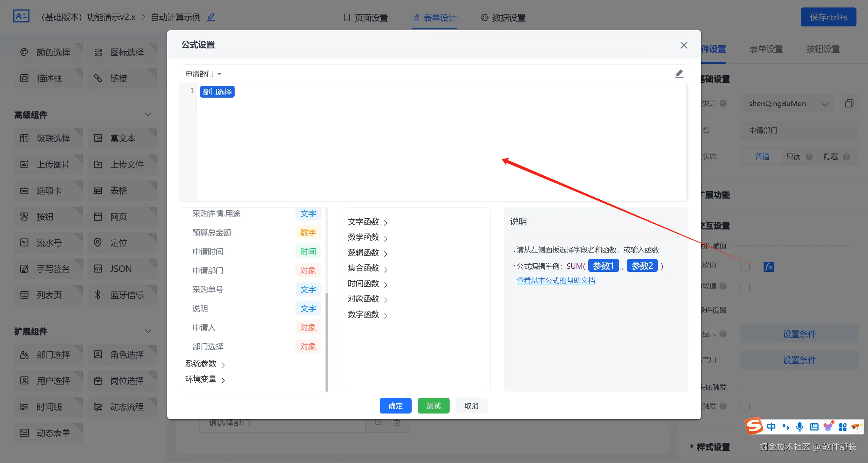Click the fx formula icon
This screenshot has height=463, width=868.
point(769,267)
